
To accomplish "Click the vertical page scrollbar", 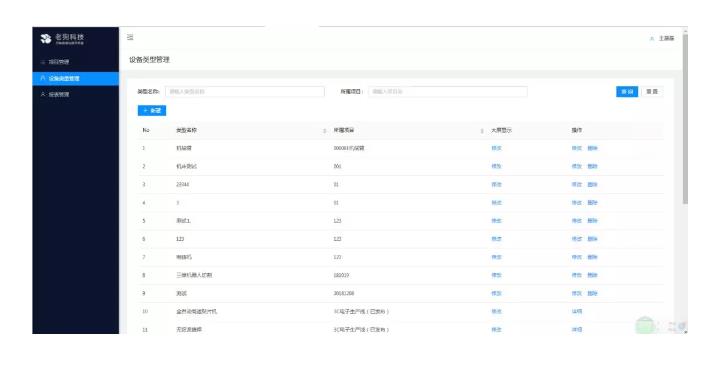I will (685, 119).
